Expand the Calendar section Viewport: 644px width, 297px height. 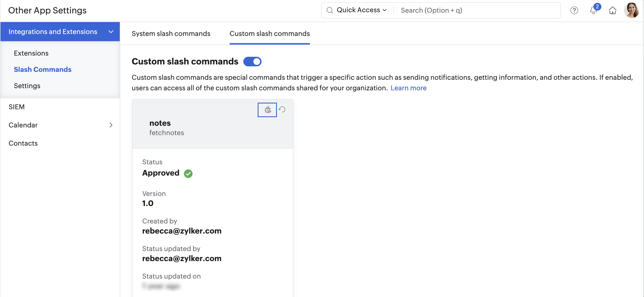[x=111, y=125]
